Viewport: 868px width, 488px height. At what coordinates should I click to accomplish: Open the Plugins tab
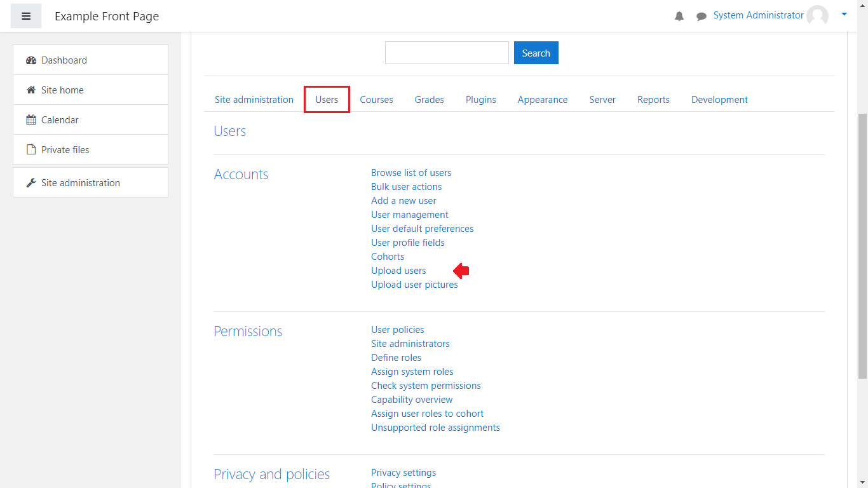(480, 100)
